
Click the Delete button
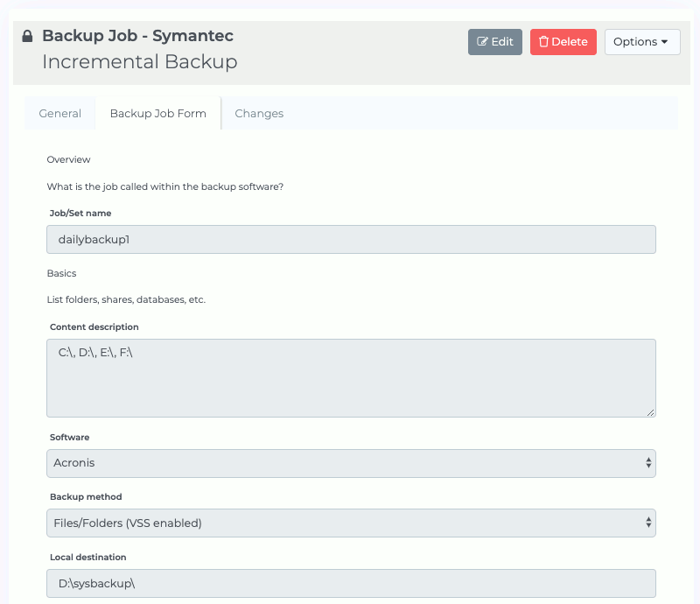(x=563, y=41)
